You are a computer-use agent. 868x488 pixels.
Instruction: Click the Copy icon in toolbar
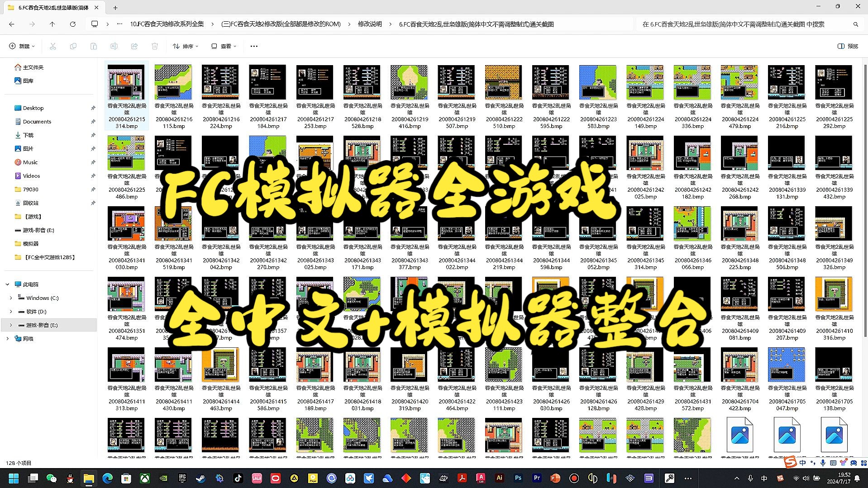click(x=73, y=46)
